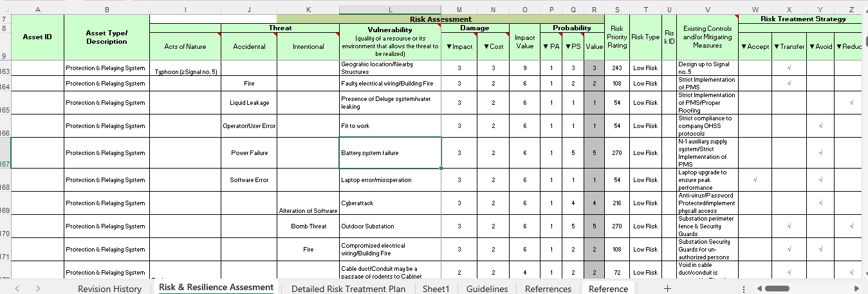Go to previous sheet tab arrow
This screenshot has height=294, width=868.
click(x=17, y=289)
